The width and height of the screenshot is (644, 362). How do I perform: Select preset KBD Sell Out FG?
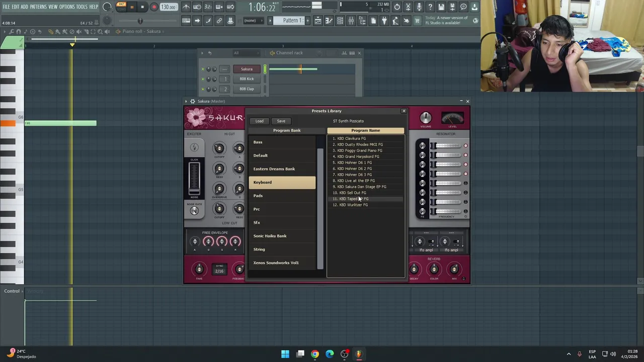point(365,193)
